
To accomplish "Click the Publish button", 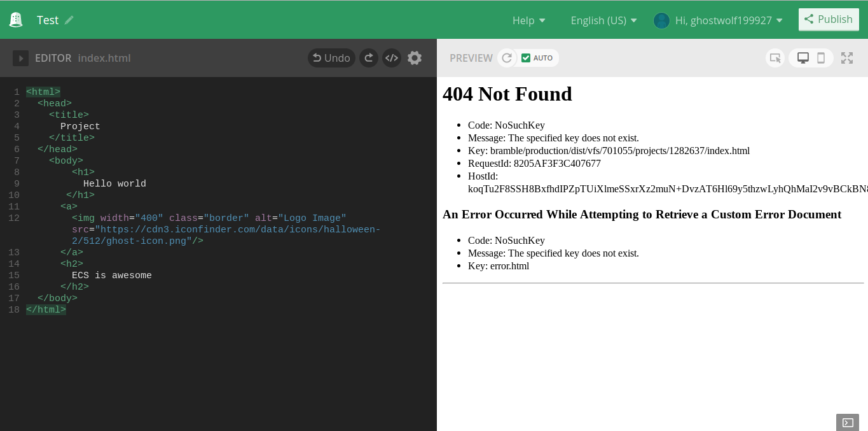I will click(829, 19).
